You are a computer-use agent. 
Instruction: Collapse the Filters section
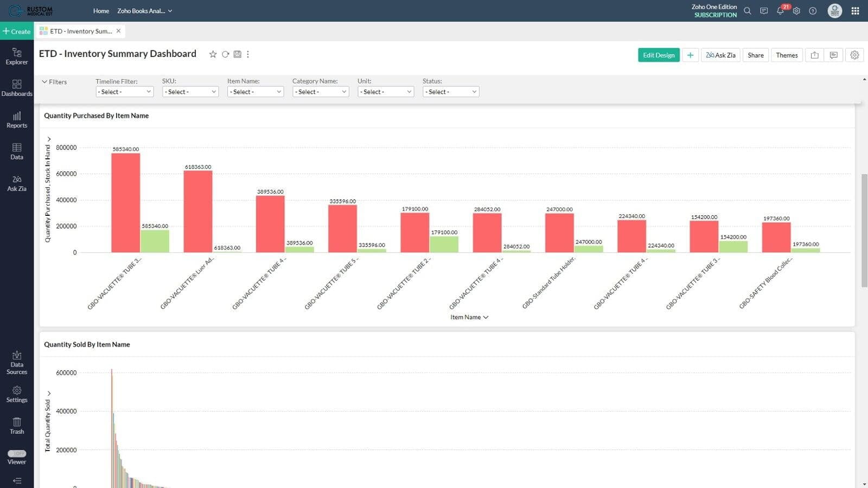tap(54, 82)
